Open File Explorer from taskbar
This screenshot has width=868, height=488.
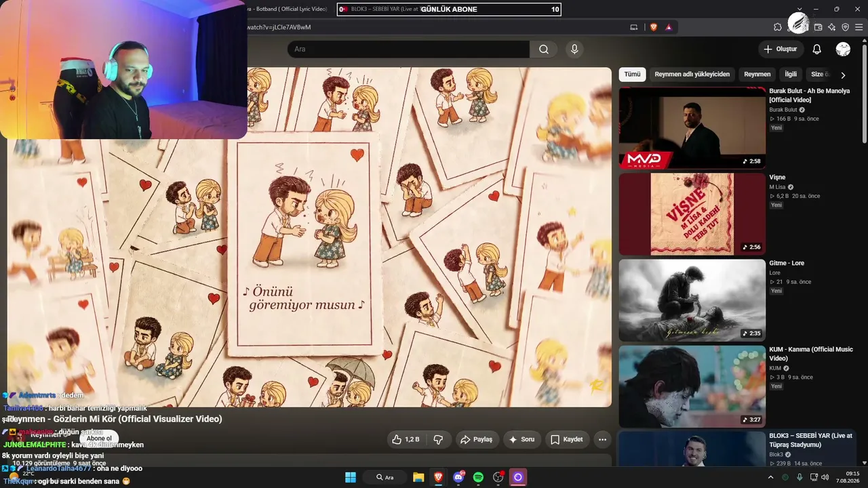(418, 477)
